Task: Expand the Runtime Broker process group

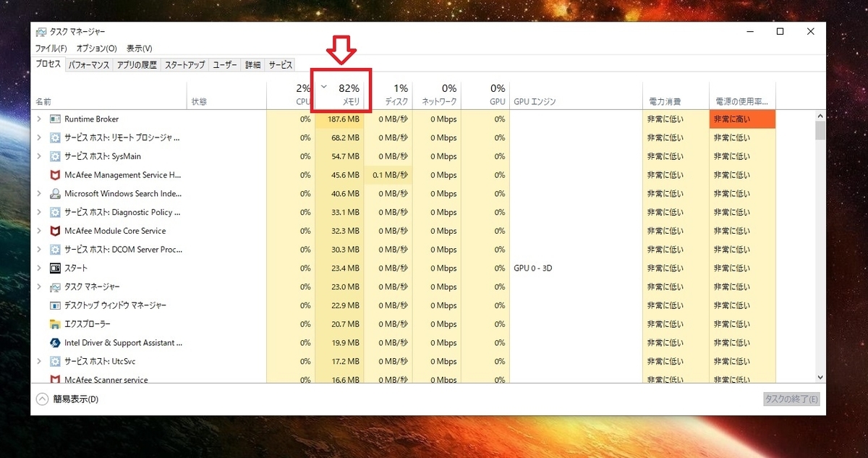Action: point(39,119)
